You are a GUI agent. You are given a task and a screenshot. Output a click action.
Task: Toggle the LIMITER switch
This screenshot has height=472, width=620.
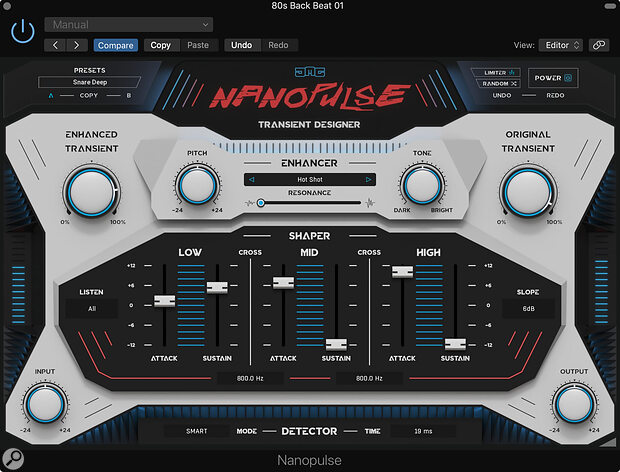point(496,73)
